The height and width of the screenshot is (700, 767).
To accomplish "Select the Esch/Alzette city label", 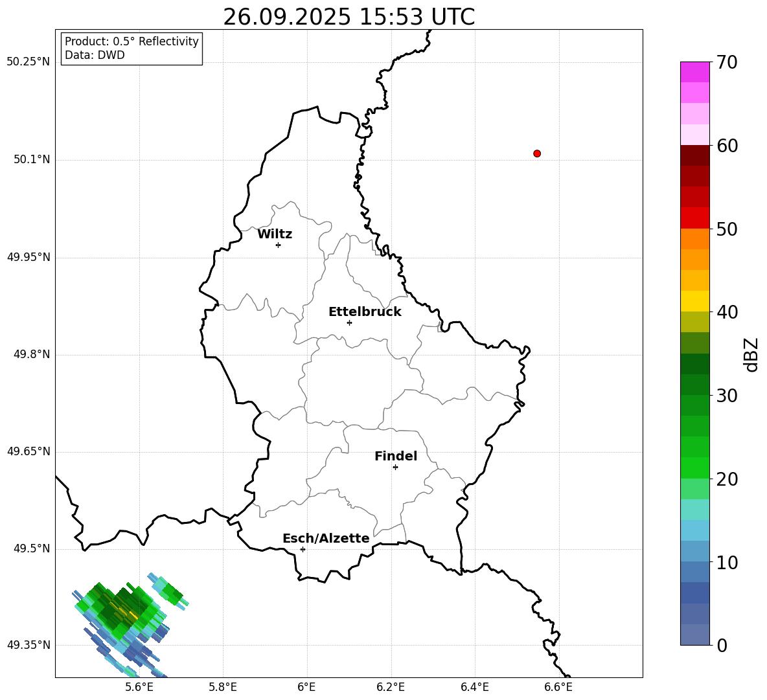I will click(x=326, y=538).
